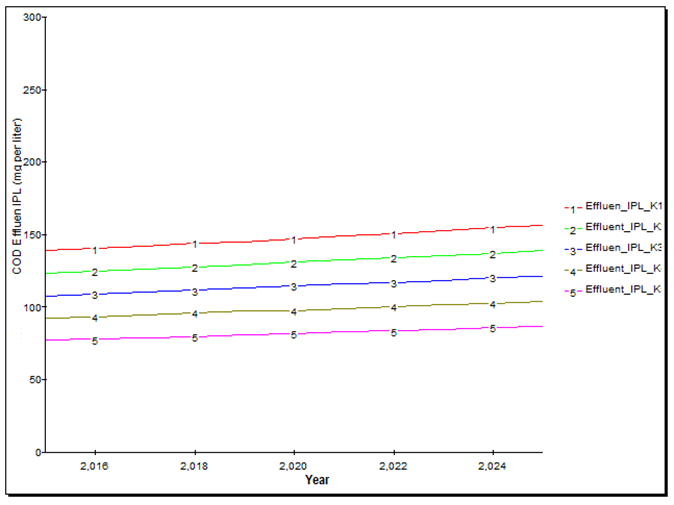
Task: Click the magenta line marker numbered 5 in legend
Action: [x=572, y=291]
